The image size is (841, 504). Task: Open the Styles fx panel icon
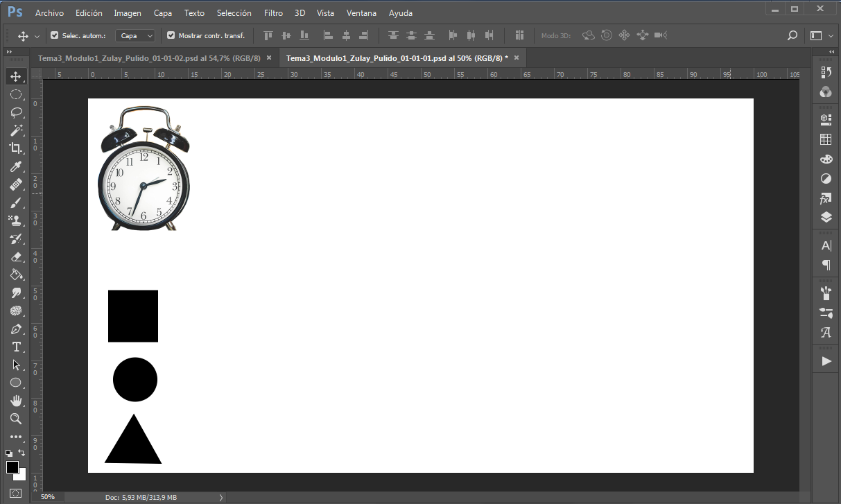tap(826, 198)
